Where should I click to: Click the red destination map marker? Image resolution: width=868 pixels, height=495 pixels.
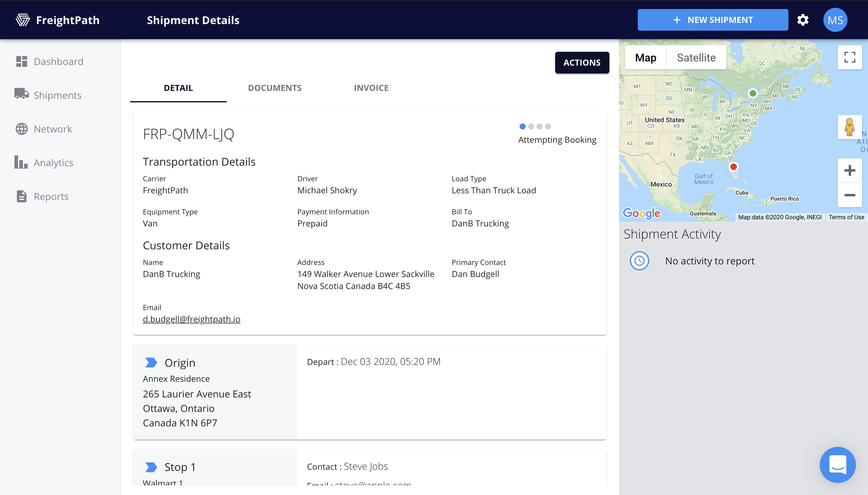click(x=733, y=167)
